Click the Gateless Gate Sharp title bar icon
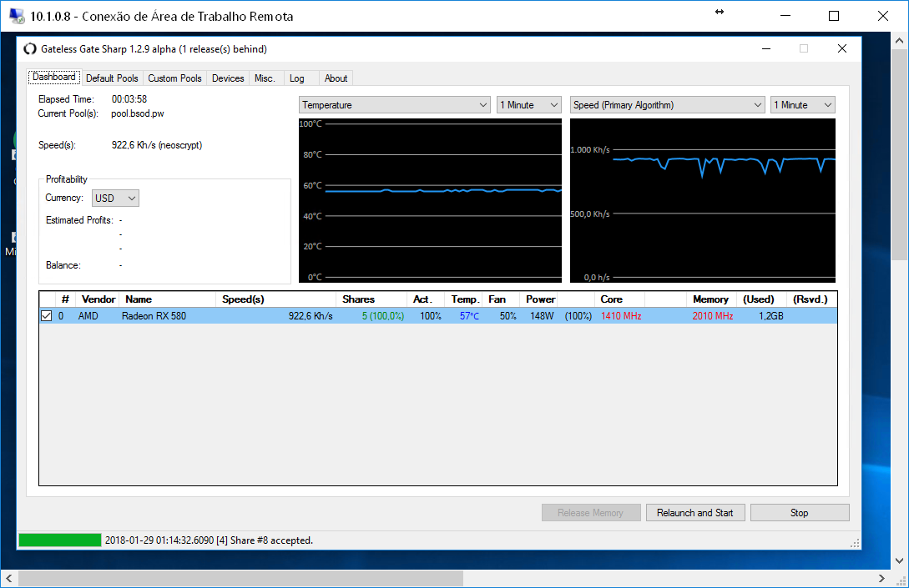This screenshot has height=588, width=909. (29, 49)
